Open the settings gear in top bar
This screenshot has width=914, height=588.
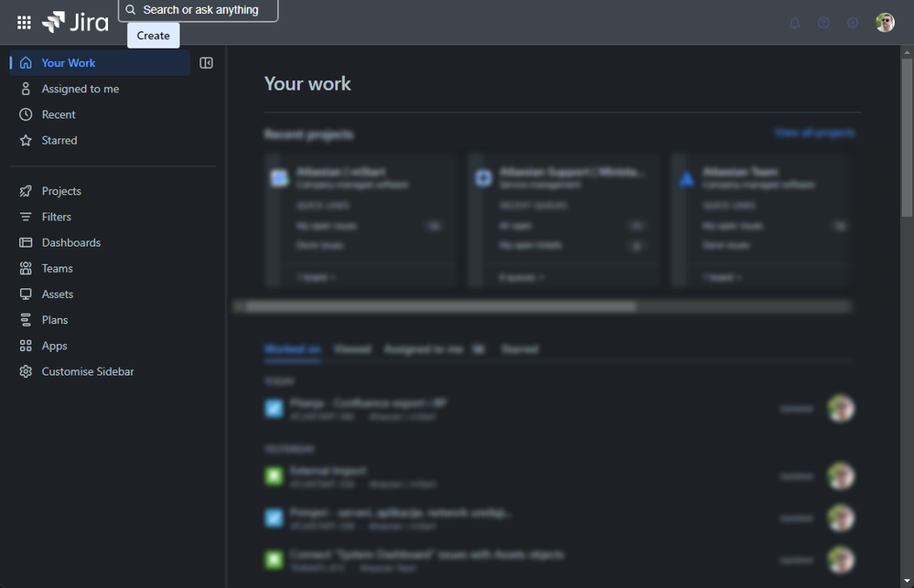point(853,23)
